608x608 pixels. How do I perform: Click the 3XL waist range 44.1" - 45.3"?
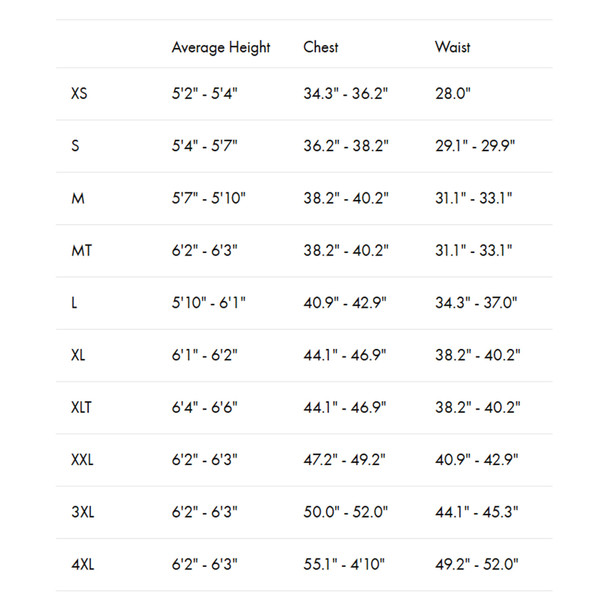click(477, 512)
